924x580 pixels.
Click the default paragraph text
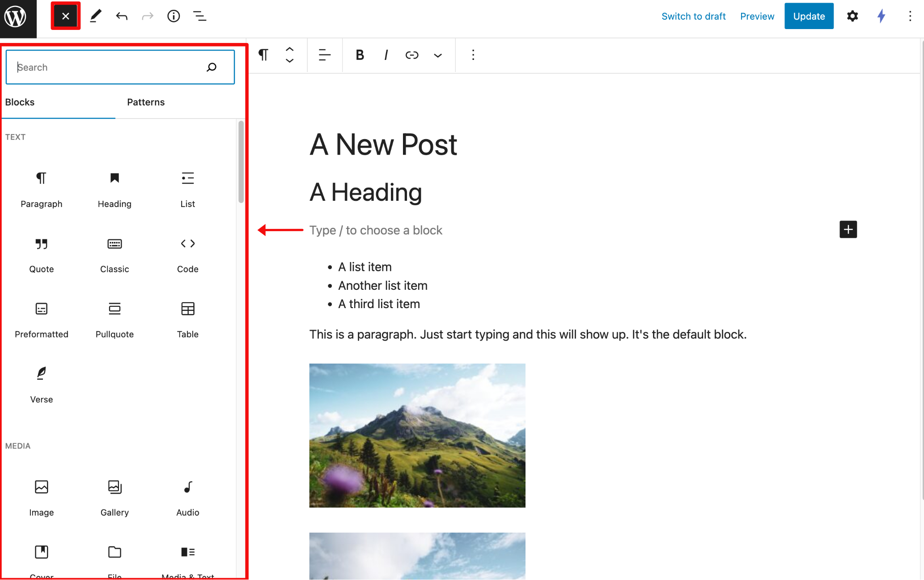pos(528,334)
